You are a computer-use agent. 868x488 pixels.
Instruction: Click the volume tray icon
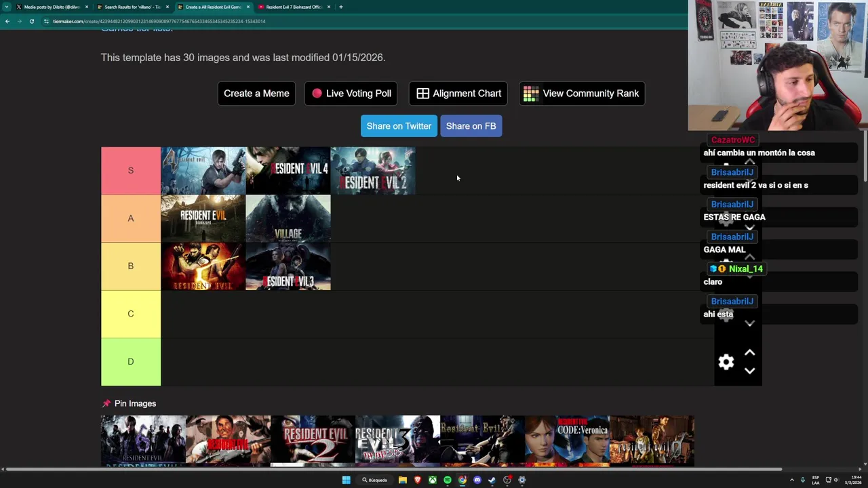click(x=836, y=480)
